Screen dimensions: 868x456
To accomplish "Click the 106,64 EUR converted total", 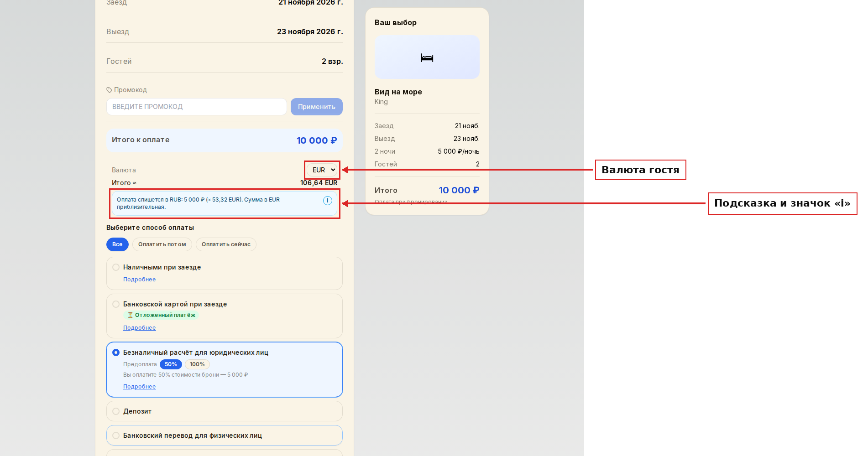I will coord(319,183).
